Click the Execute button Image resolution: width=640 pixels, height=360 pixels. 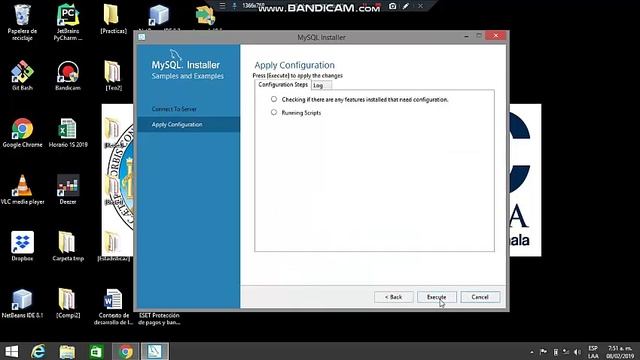[x=436, y=297]
